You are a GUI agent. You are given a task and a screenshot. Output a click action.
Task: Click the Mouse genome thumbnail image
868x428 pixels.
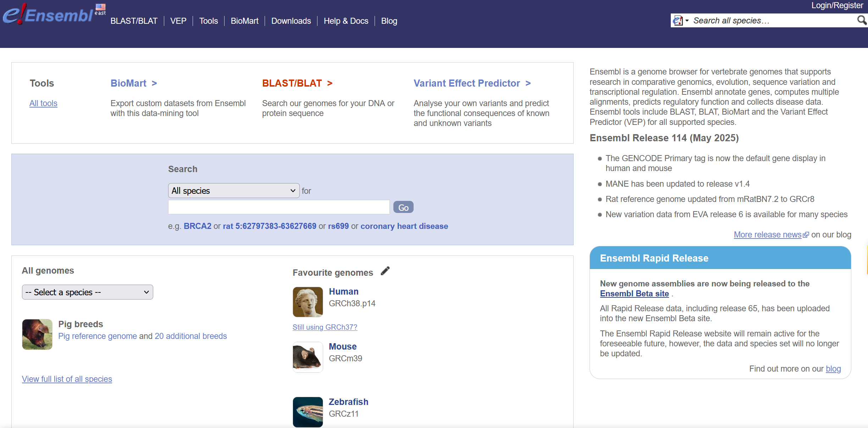point(308,357)
